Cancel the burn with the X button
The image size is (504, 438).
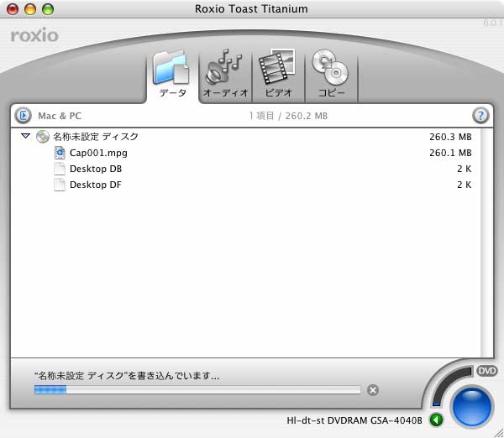pos(373,389)
